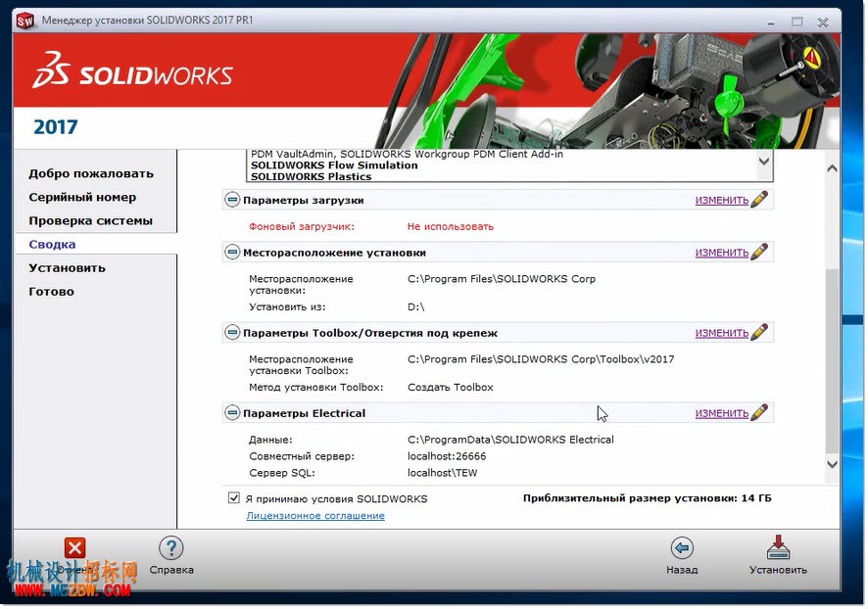Click pencil icon next to Месторасположение установки
868x609 pixels.
point(760,252)
